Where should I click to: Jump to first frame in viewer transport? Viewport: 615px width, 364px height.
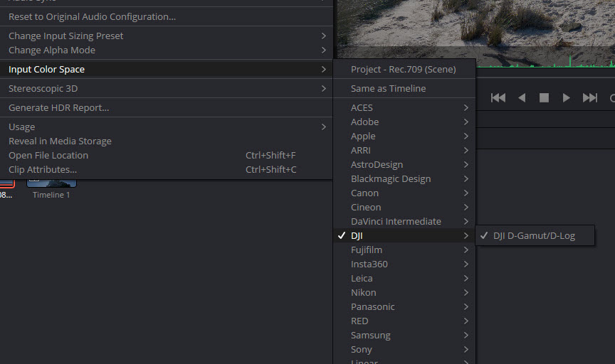498,97
